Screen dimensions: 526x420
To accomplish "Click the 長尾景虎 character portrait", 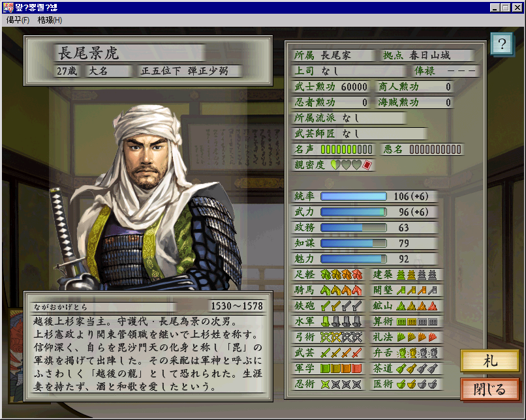I will tap(147, 198).
